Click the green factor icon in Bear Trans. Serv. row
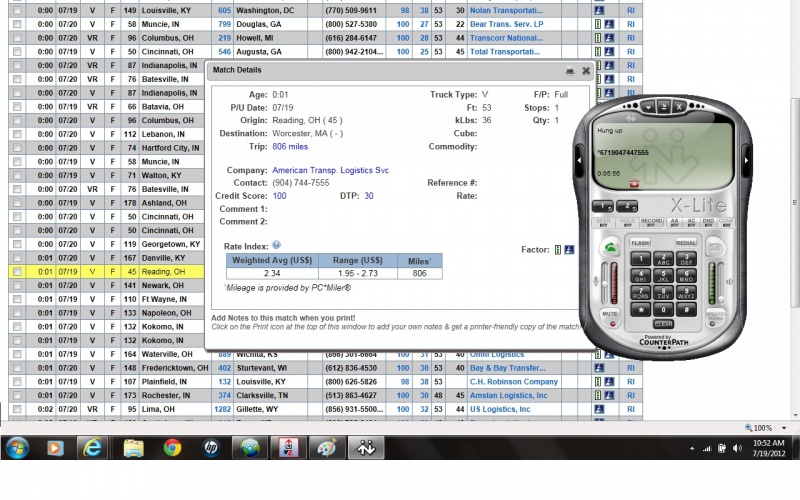The width and height of the screenshot is (800, 500). pyautogui.click(x=597, y=24)
